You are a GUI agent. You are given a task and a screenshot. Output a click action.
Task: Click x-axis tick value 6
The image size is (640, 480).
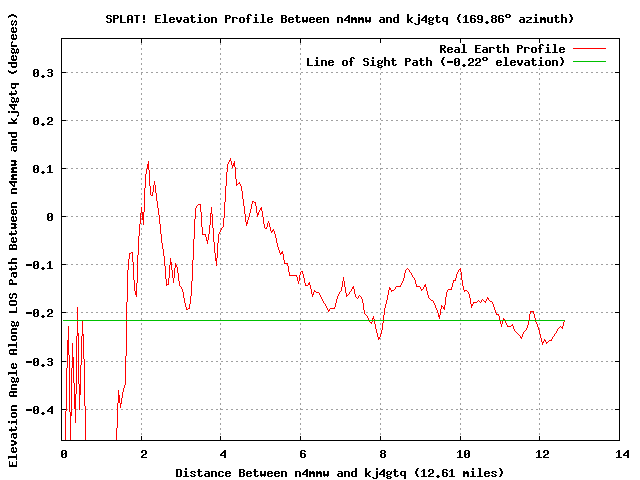click(302, 454)
